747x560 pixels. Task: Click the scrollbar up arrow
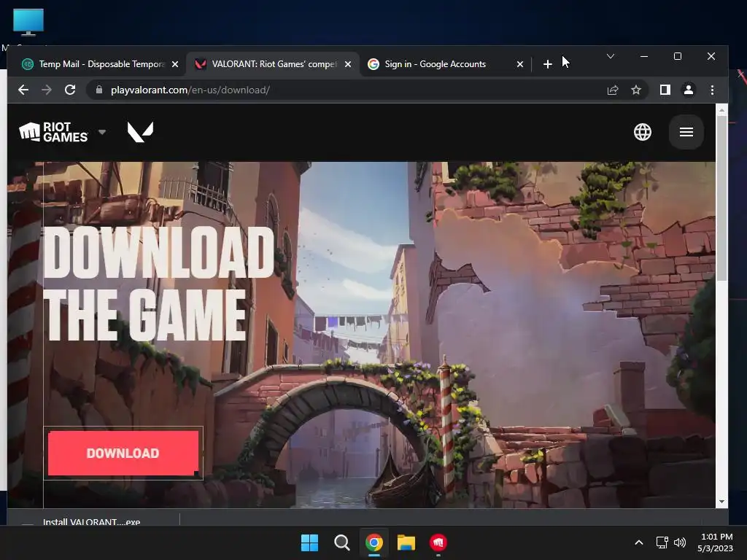click(721, 110)
